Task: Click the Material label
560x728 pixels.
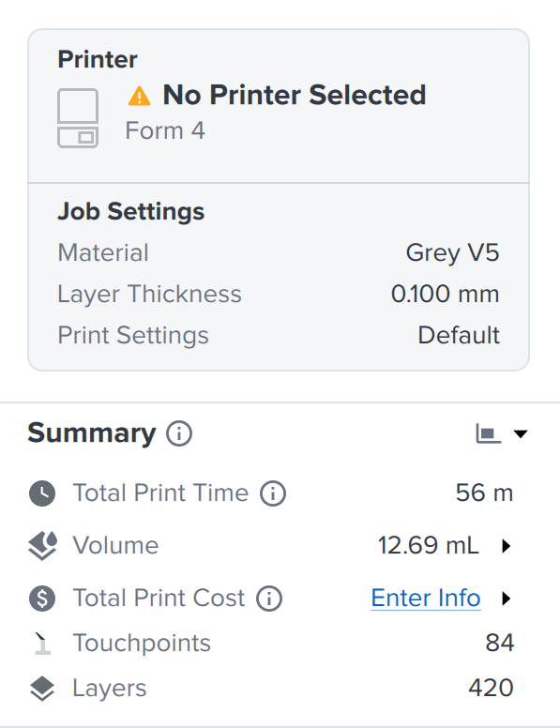Action: pyautogui.click(x=103, y=253)
